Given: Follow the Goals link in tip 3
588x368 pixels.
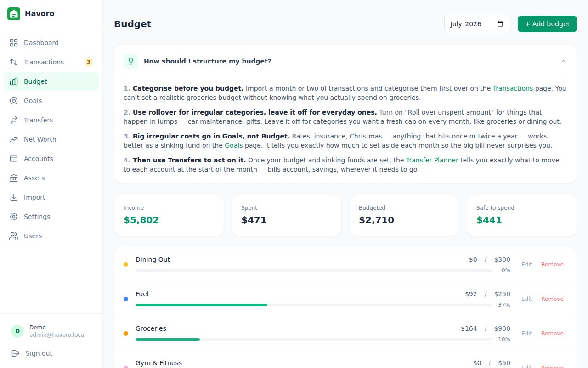Looking at the screenshot, I should pos(233,145).
